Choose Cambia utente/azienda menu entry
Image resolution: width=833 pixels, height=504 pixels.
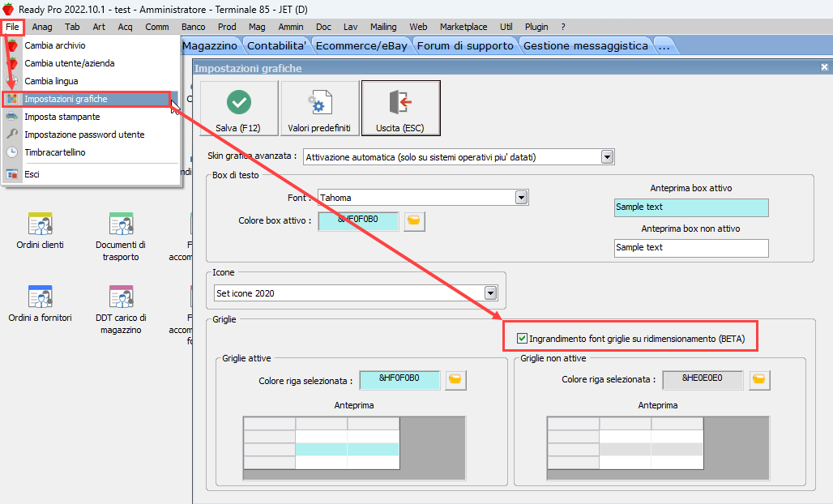pyautogui.click(x=92, y=63)
